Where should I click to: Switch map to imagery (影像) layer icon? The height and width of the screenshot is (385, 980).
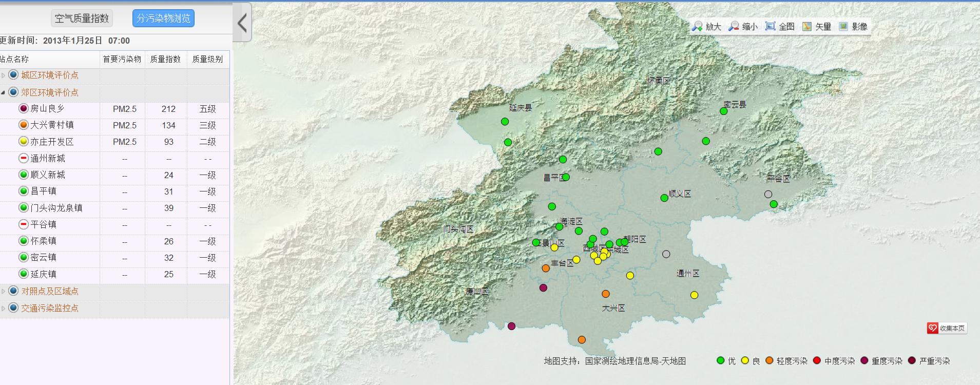pos(843,27)
